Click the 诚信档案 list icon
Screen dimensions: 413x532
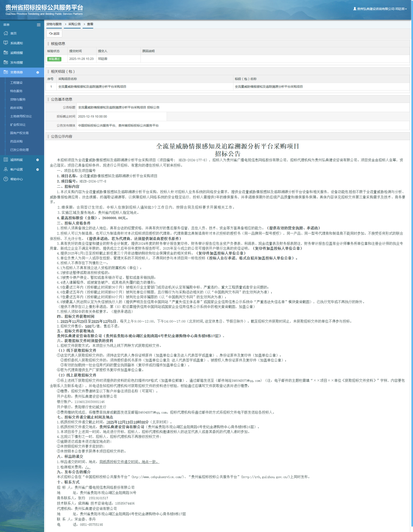tap(6, 160)
